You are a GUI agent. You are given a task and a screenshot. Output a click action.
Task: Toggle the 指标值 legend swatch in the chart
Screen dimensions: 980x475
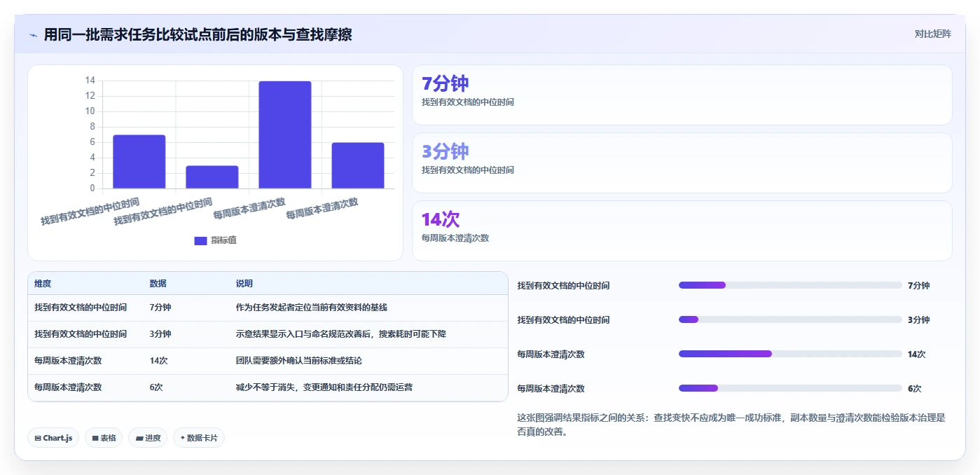coord(200,240)
